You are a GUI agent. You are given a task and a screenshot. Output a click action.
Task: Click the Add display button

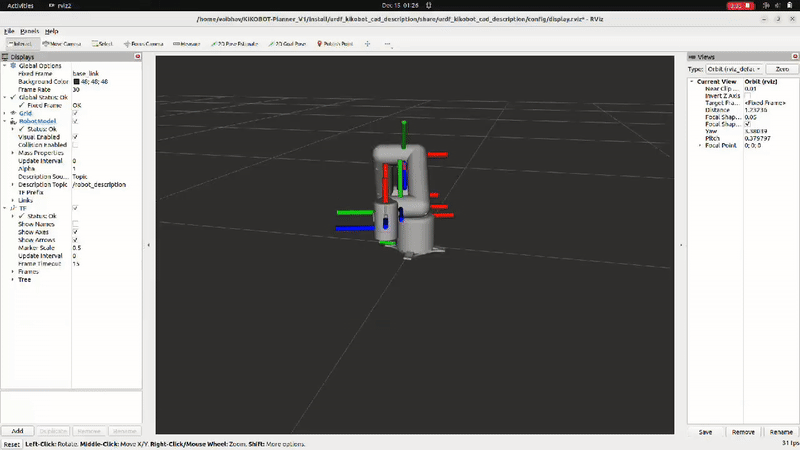17,430
